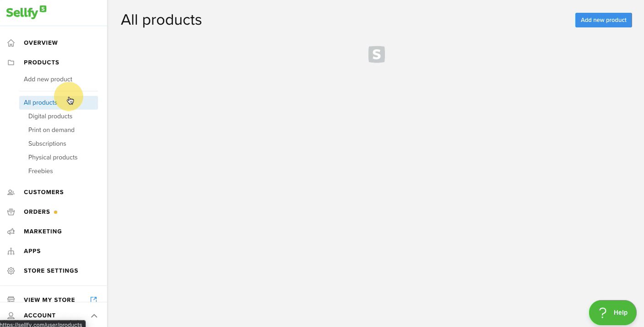Click the Orders basket icon
The height and width of the screenshot is (327, 644).
click(x=11, y=212)
